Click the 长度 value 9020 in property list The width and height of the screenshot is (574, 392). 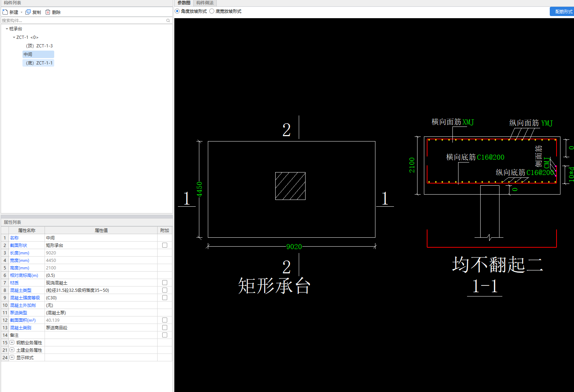pyautogui.click(x=101, y=253)
